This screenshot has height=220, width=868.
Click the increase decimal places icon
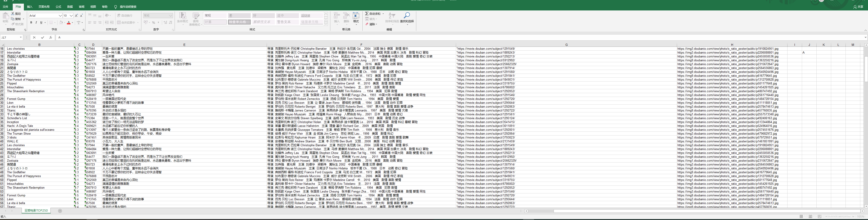(165, 22)
